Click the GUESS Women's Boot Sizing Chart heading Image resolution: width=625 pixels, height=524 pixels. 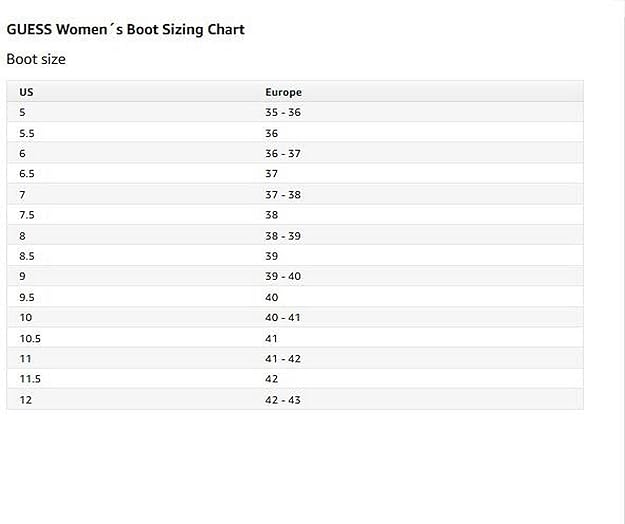(x=126, y=29)
